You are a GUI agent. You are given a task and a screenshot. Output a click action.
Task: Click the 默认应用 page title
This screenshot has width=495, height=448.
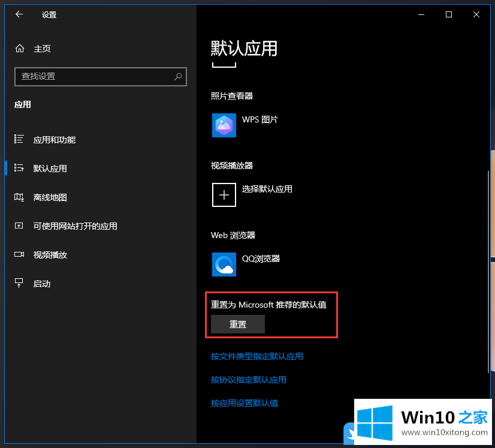pos(244,49)
